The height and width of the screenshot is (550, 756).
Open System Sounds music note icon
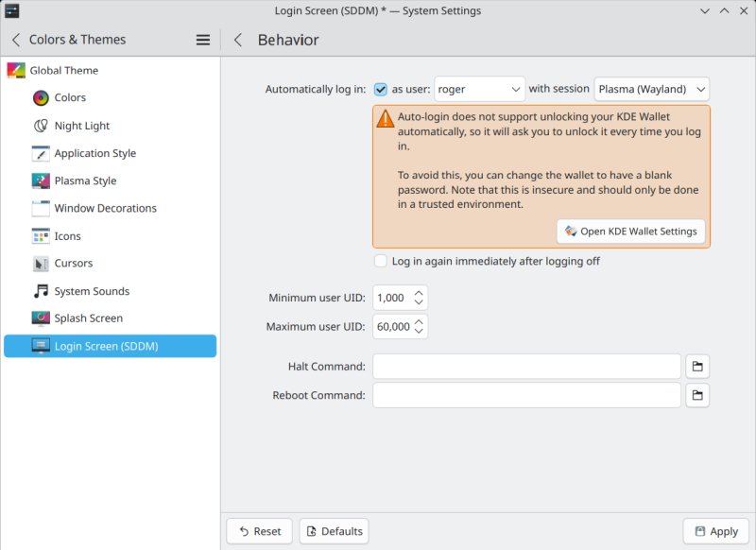click(x=41, y=291)
